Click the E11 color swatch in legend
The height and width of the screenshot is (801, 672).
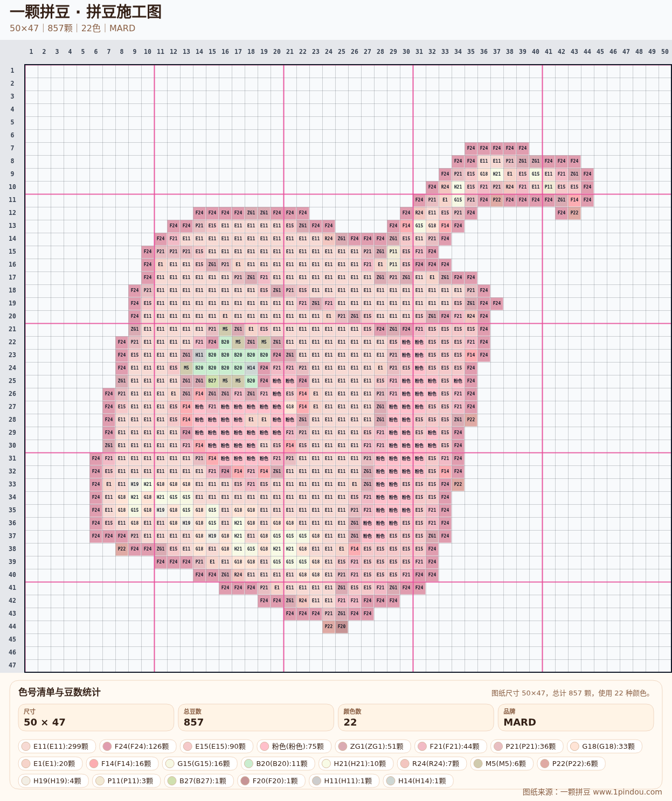point(26,747)
